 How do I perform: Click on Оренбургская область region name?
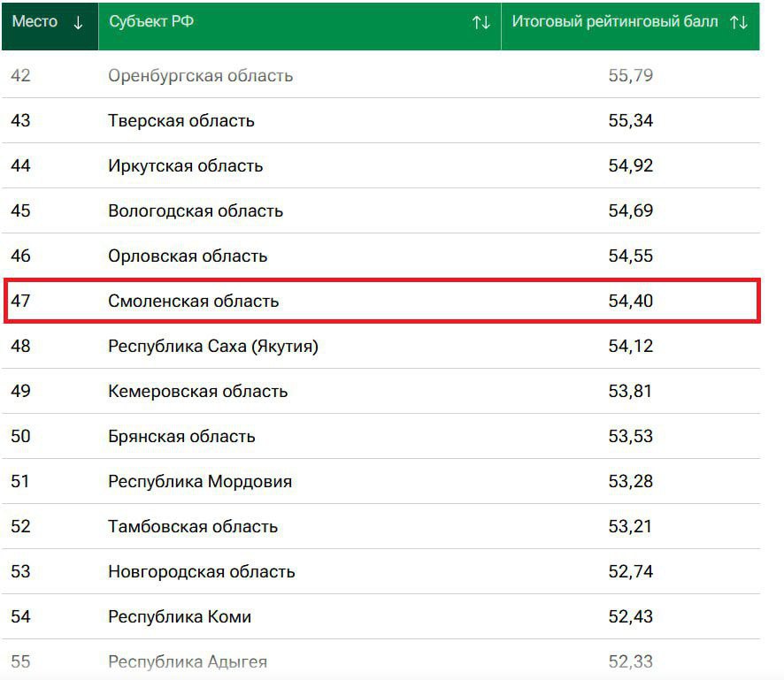coord(200,76)
